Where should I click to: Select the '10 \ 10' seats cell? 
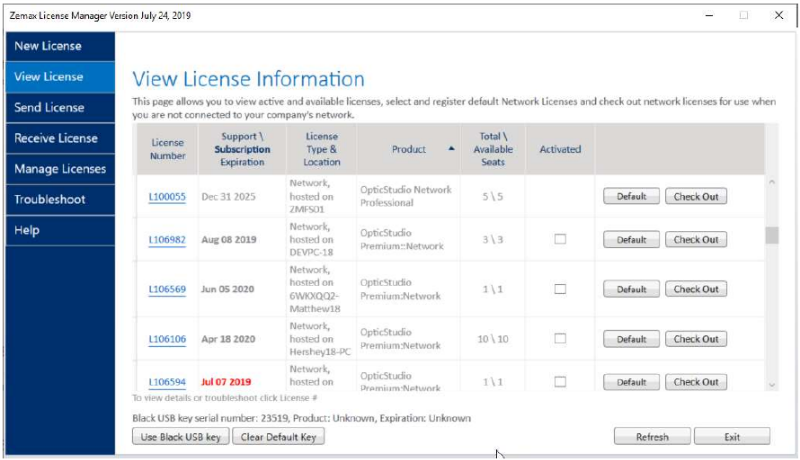pyautogui.click(x=493, y=339)
